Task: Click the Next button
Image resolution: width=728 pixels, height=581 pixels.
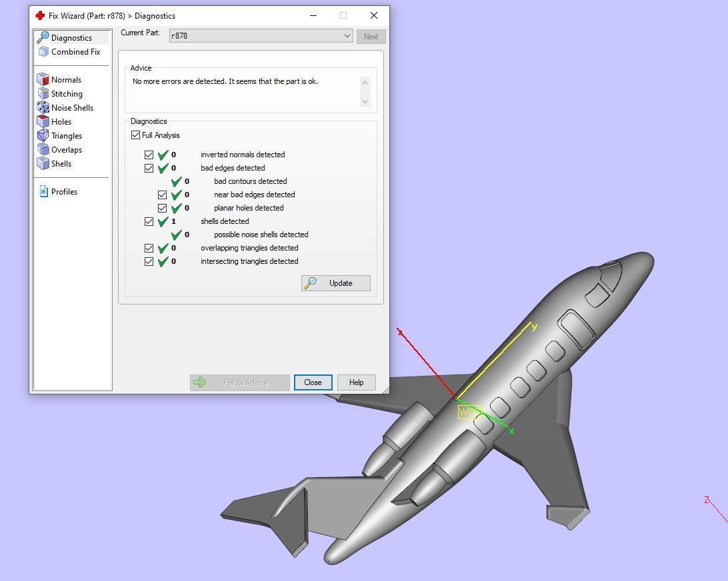Action: click(371, 36)
